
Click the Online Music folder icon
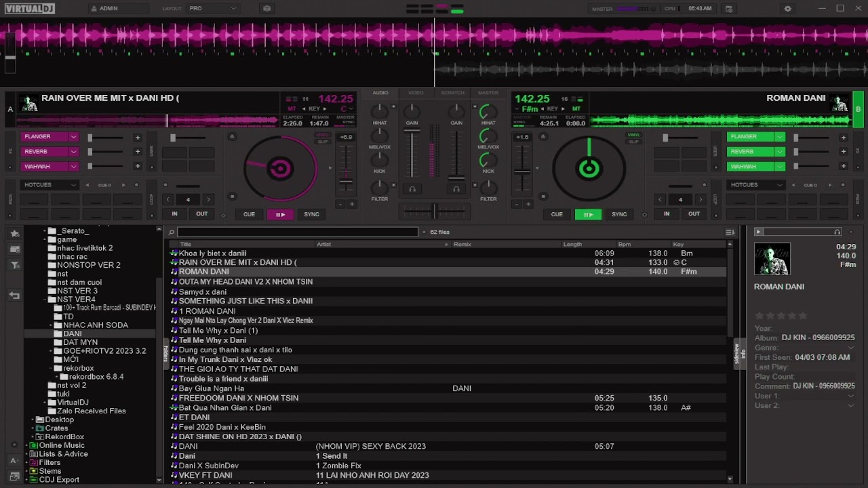(x=34, y=445)
